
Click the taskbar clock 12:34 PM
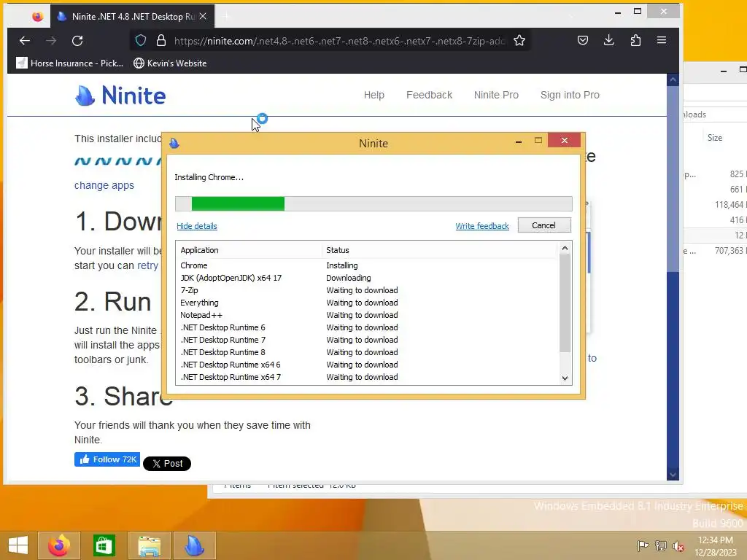[x=716, y=546]
